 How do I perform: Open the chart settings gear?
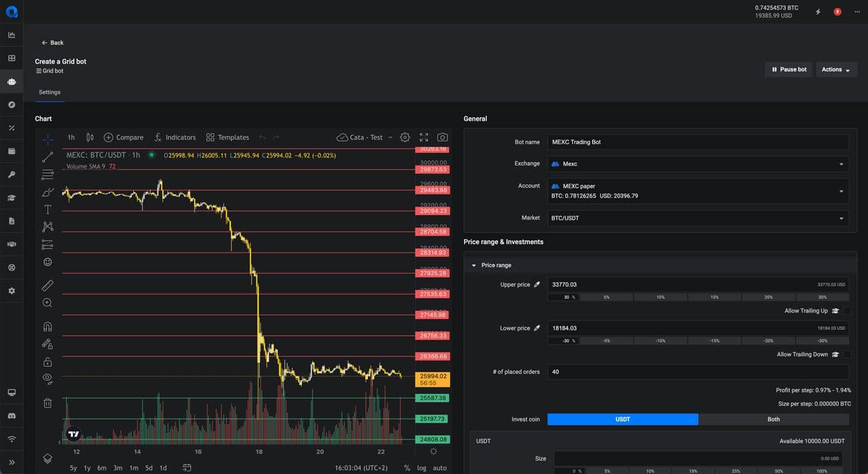[x=405, y=138]
